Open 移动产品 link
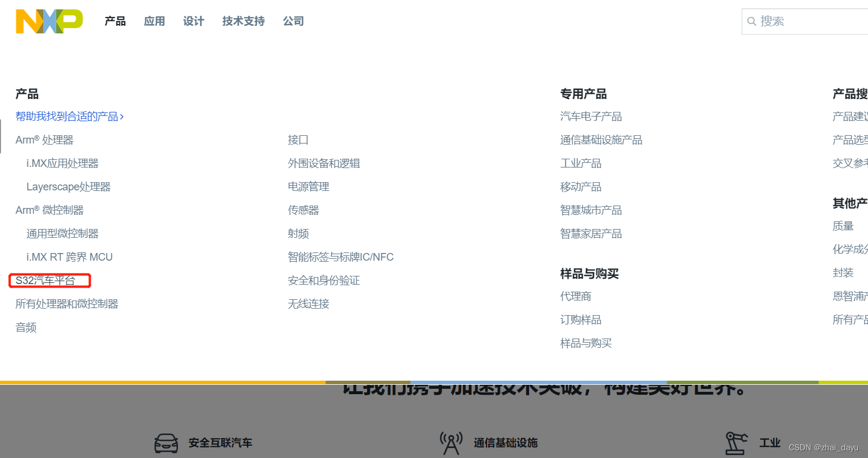Screen dimensions: 868x458 click(581, 187)
